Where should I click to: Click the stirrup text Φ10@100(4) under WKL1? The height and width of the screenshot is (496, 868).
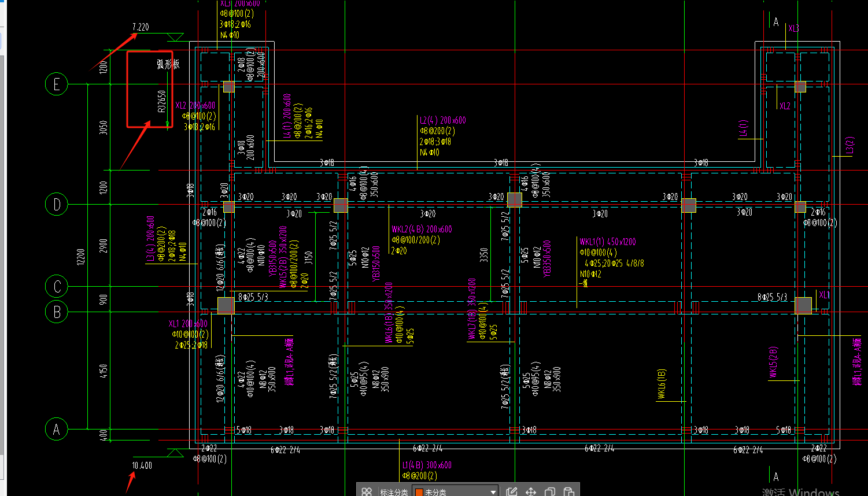click(x=598, y=253)
